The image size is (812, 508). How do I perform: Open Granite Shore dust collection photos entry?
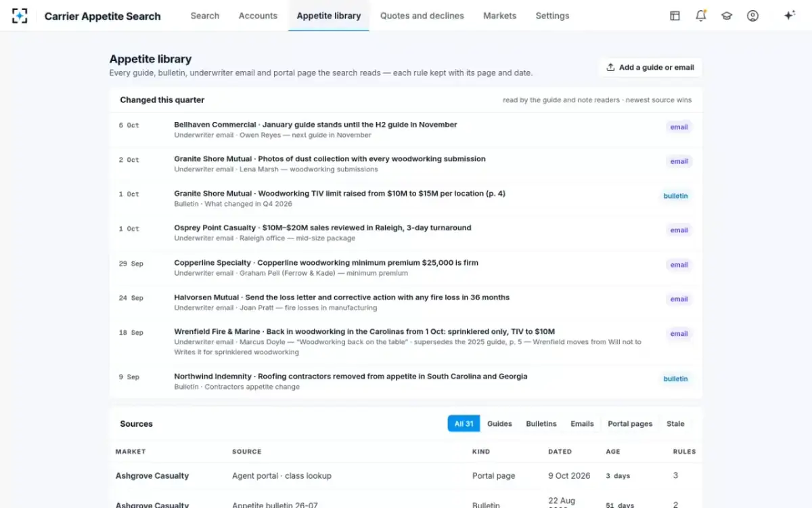point(406,164)
